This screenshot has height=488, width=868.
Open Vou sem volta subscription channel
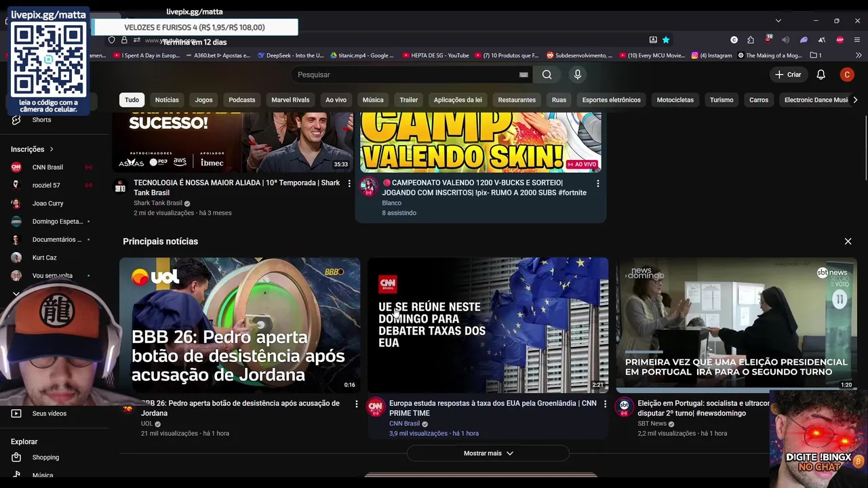(51, 275)
